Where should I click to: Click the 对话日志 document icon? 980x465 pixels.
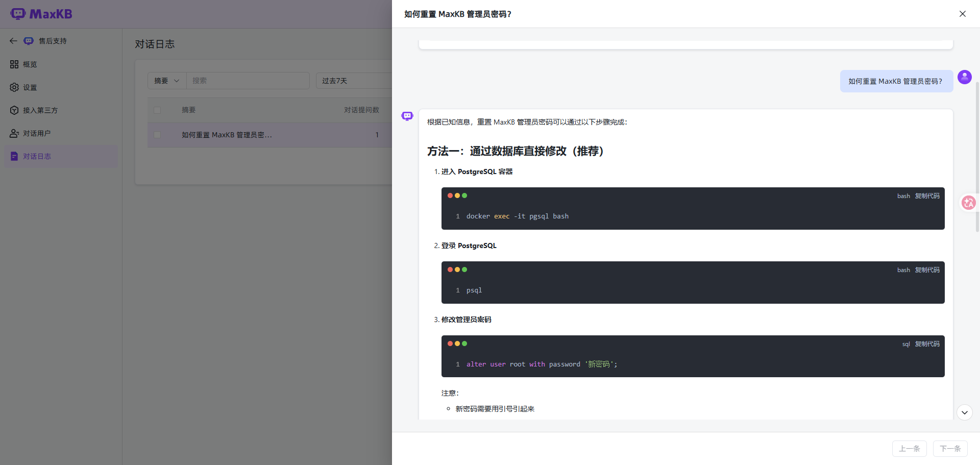(14, 156)
